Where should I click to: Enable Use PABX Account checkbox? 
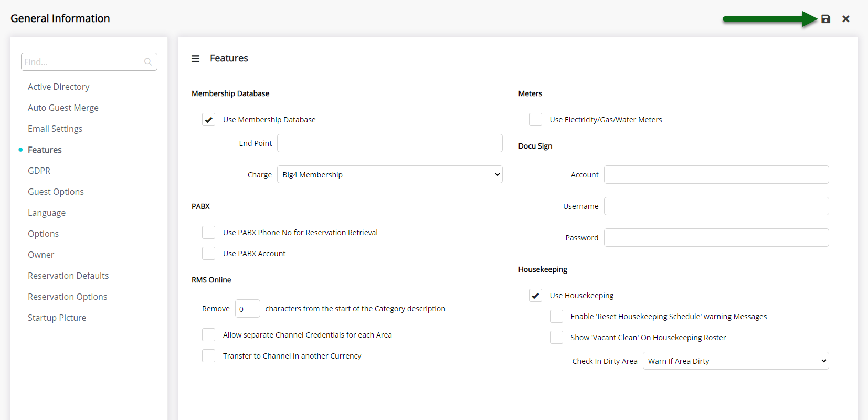point(209,254)
